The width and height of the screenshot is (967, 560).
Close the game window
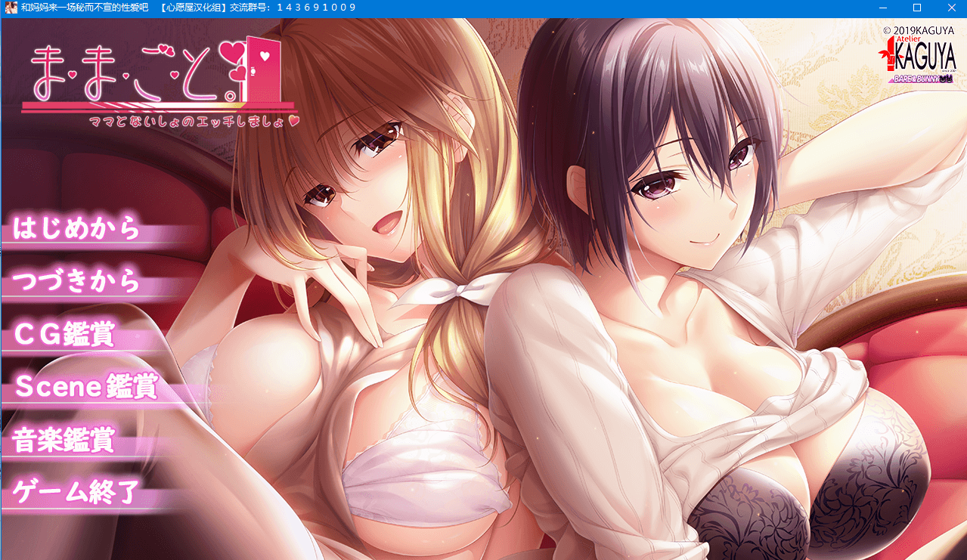coord(951,8)
